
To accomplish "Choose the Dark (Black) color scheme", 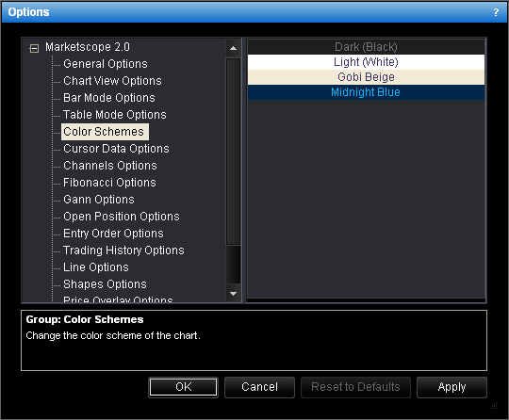I will [366, 47].
